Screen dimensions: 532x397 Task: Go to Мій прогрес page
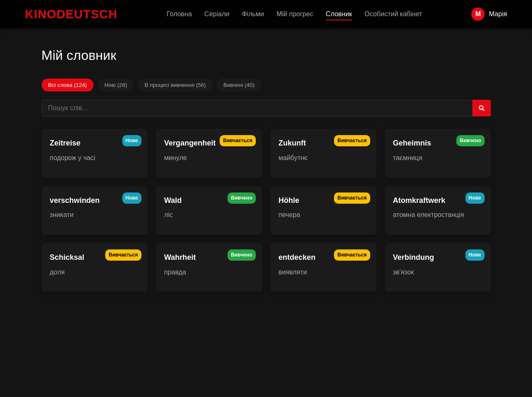click(x=294, y=14)
